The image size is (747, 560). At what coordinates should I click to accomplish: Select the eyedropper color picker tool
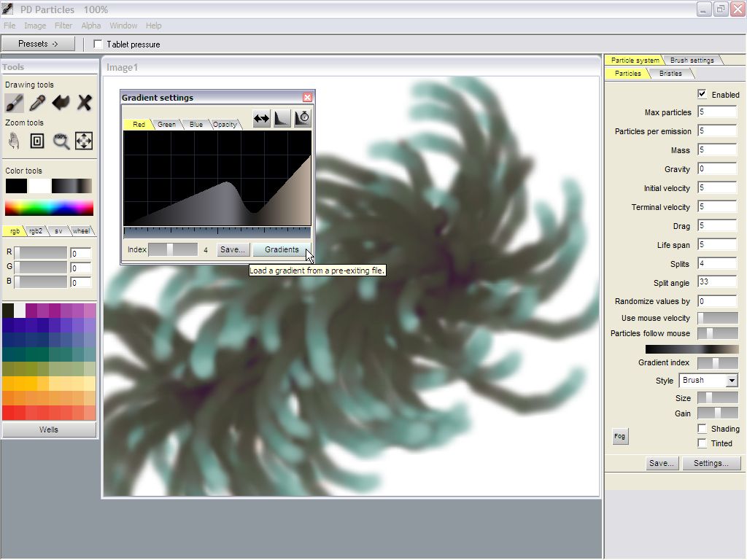tap(37, 103)
